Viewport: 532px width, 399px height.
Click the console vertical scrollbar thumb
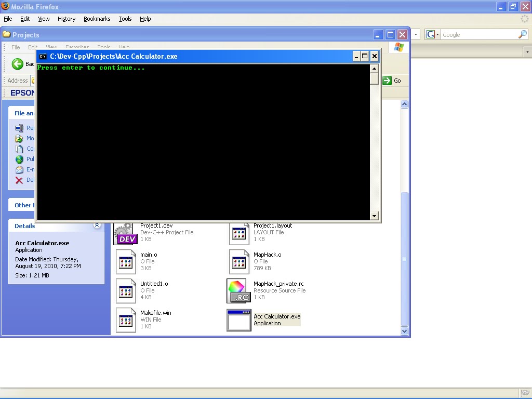[374, 79]
